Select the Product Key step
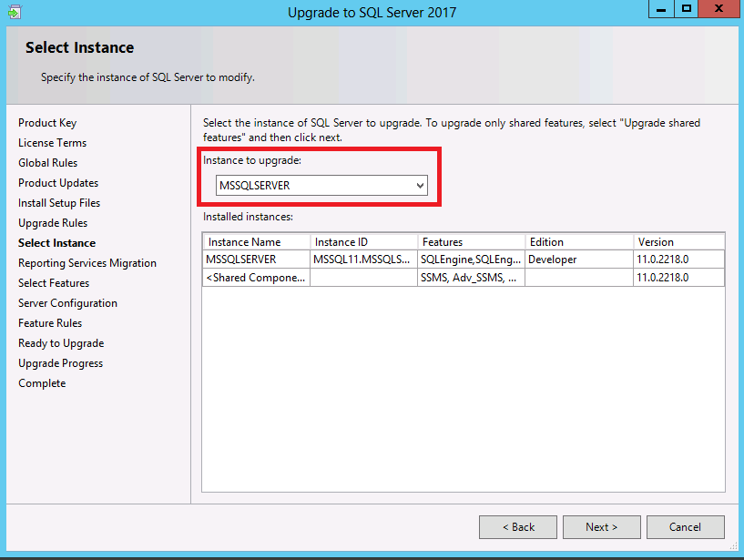The width and height of the screenshot is (744, 560). pos(47,123)
